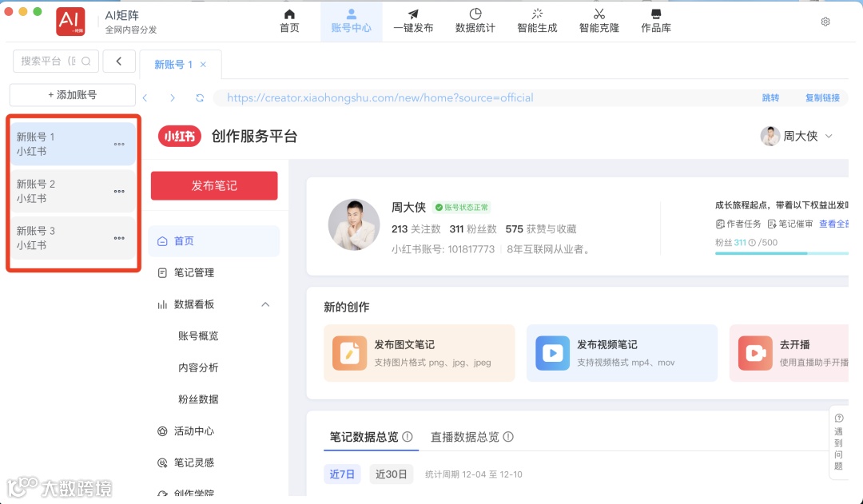Screen dimensions: 863x504
Task: Open 数据统计 pie chart section
Action: tap(475, 21)
